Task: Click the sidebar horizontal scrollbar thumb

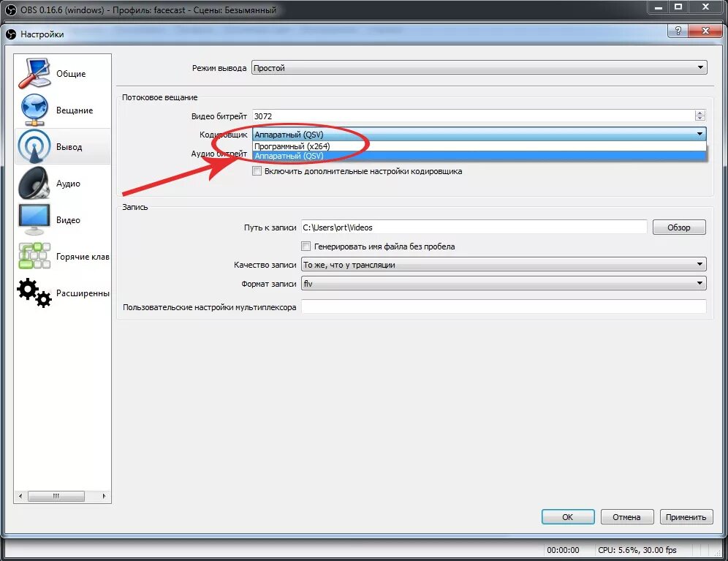Action: tap(56, 496)
